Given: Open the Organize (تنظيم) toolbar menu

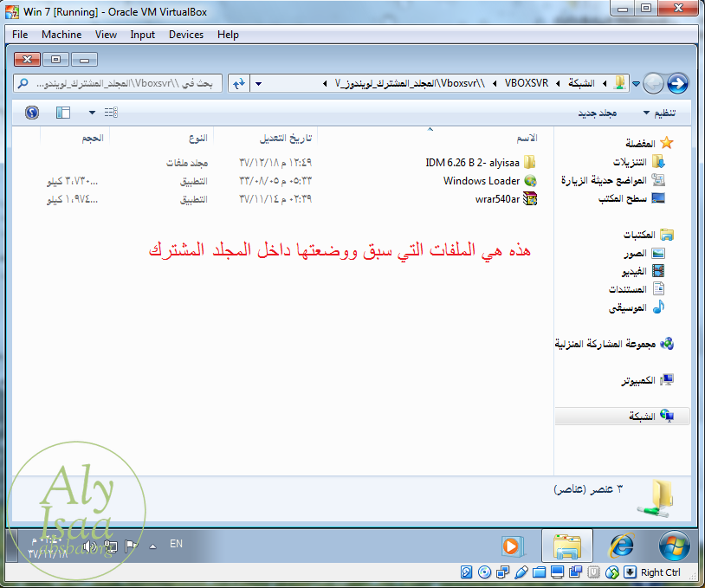Looking at the screenshot, I should [659, 113].
